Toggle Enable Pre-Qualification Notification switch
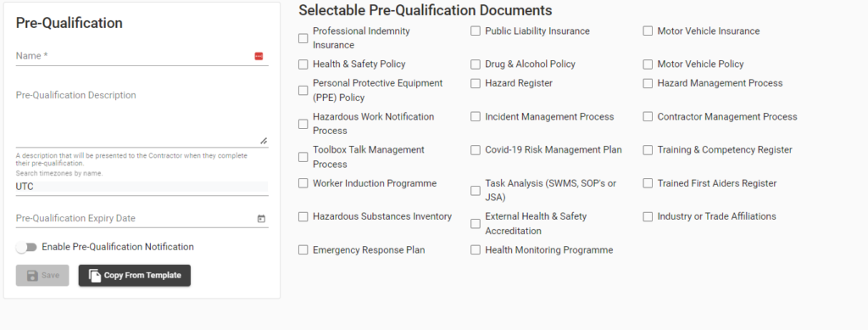 26,247
